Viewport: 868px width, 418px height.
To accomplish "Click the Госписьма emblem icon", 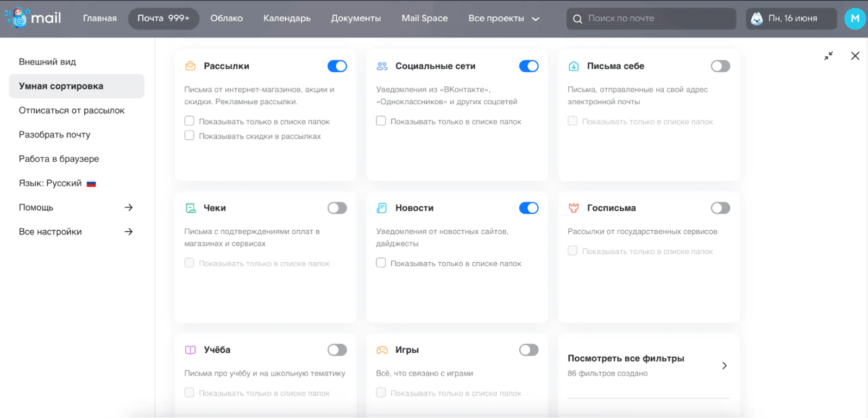I will [574, 208].
